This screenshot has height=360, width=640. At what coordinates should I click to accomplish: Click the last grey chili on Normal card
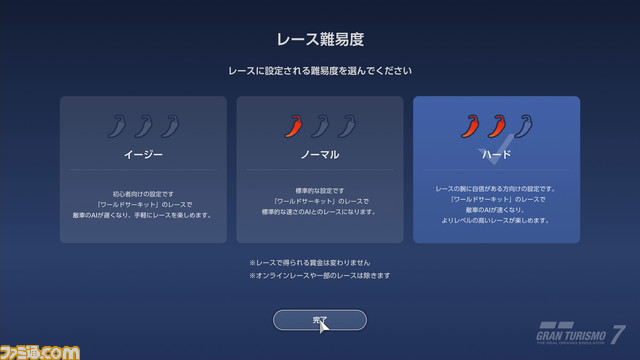pyautogui.click(x=347, y=126)
